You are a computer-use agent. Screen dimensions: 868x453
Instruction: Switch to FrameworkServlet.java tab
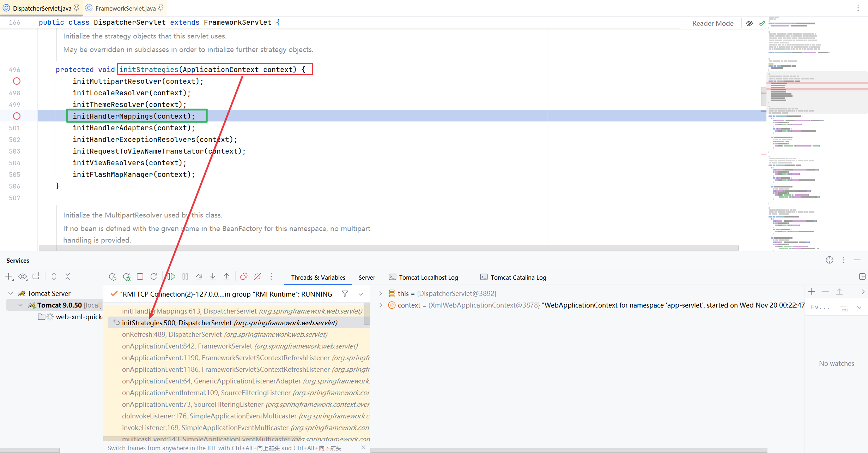pyautogui.click(x=125, y=8)
